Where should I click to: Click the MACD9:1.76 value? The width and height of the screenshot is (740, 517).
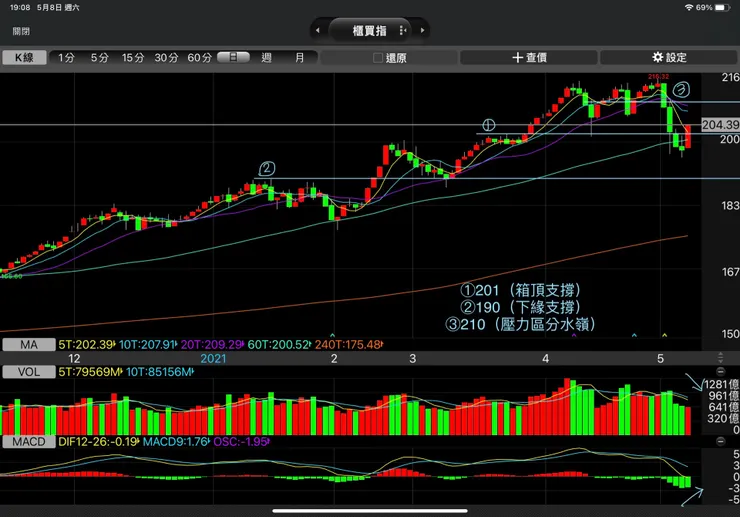[x=176, y=442]
